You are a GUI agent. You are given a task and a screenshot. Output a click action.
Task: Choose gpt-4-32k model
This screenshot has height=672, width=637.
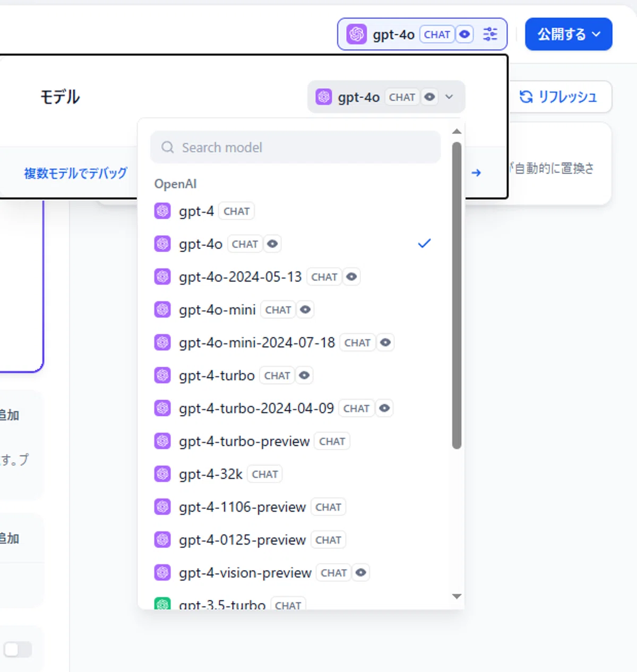(x=295, y=474)
